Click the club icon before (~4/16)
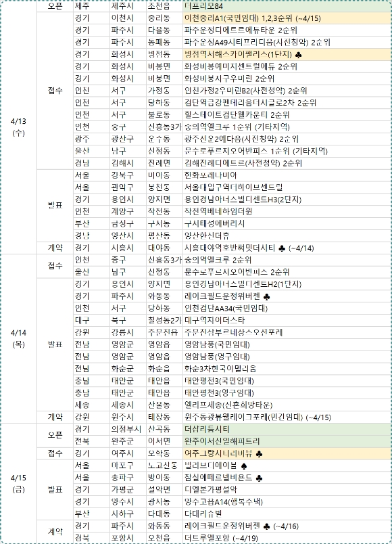Screen dimensions: 392x544 click(266, 526)
